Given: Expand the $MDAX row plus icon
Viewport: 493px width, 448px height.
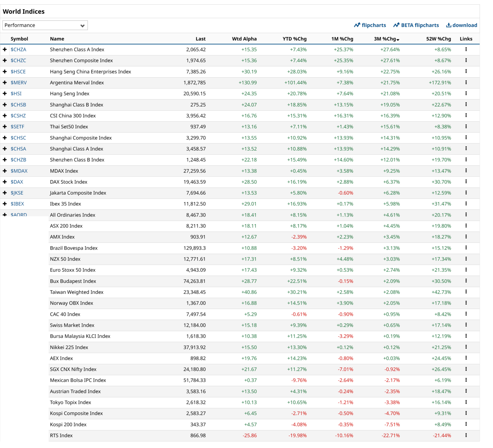Looking at the screenshot, I should (5, 171).
